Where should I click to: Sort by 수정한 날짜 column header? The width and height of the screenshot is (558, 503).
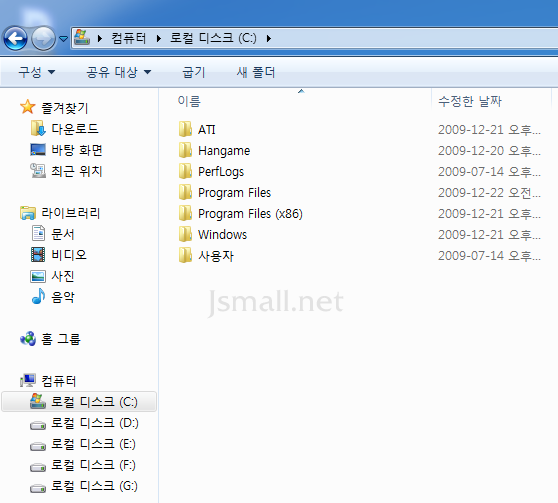[x=470, y=101]
